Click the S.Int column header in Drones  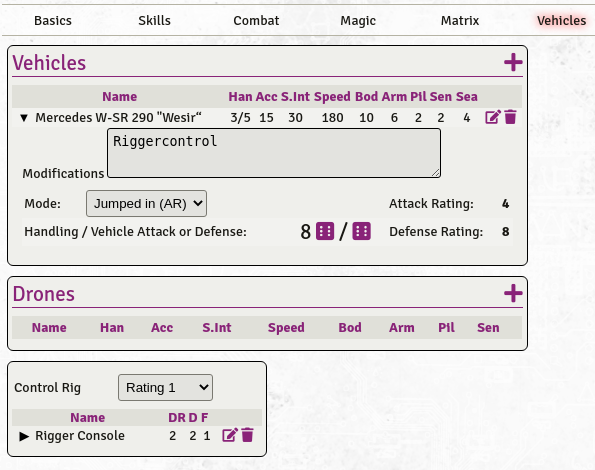click(217, 327)
